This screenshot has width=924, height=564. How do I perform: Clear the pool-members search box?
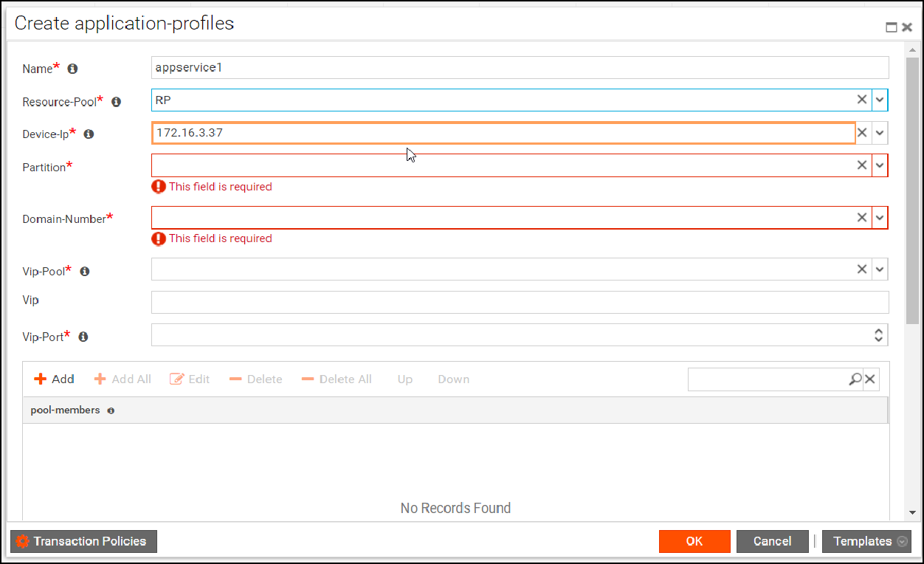tap(870, 379)
